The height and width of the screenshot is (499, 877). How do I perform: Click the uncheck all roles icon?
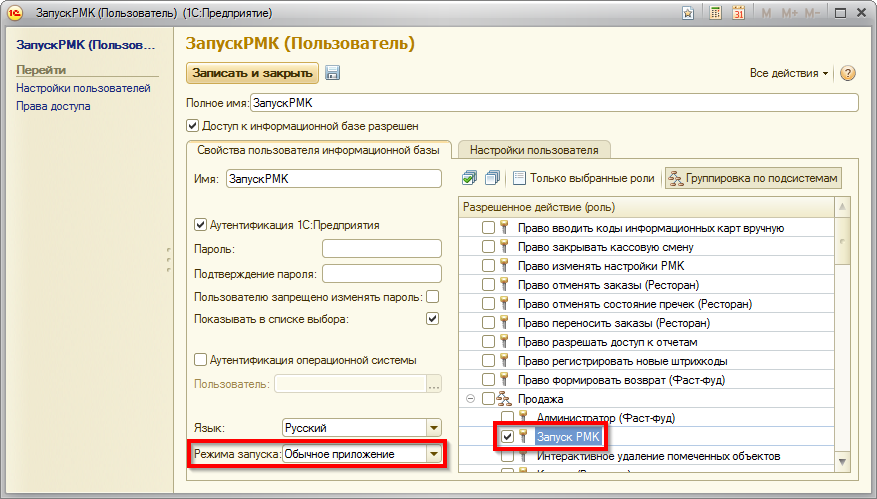491,178
